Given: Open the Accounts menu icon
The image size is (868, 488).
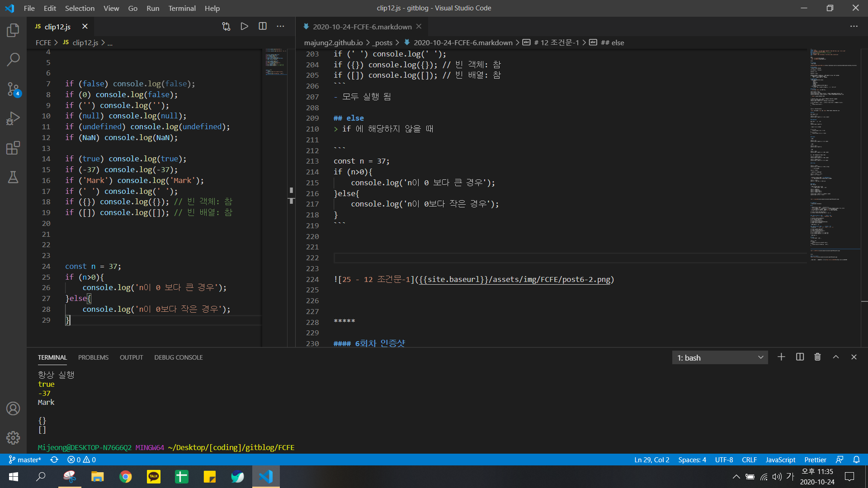Looking at the screenshot, I should point(13,408).
